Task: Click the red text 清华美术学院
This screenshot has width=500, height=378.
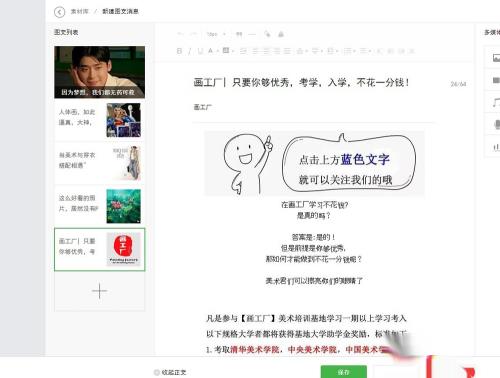Action: coord(255,350)
